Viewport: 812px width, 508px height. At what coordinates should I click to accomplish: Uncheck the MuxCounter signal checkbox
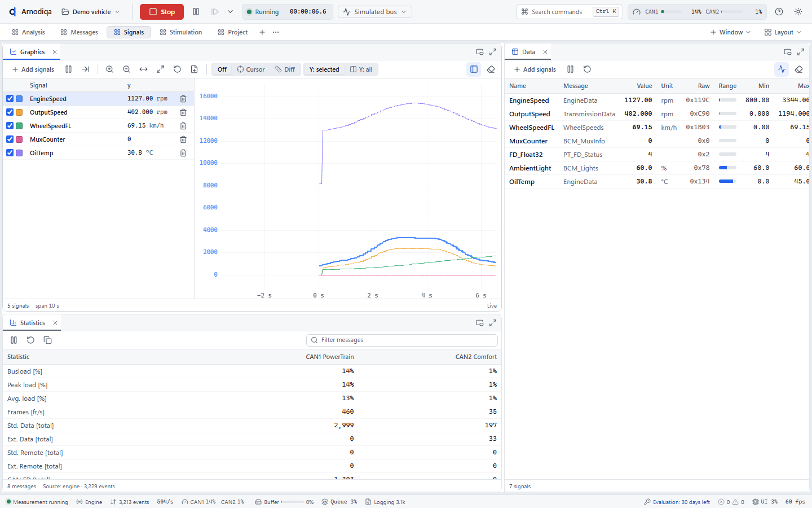tap(10, 139)
